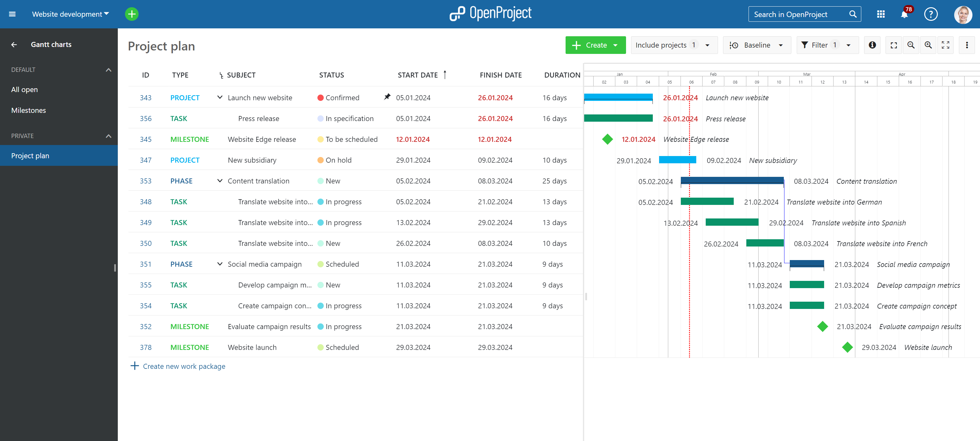Unpin the Launch new website row
The width and height of the screenshot is (980, 441).
click(387, 97)
